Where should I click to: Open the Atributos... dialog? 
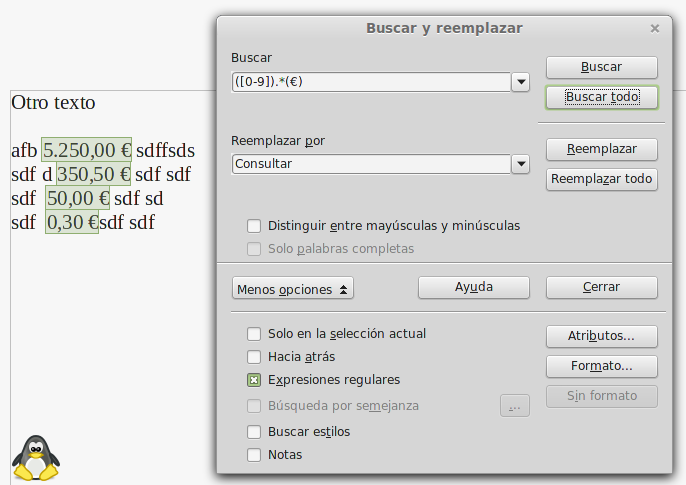click(x=602, y=336)
